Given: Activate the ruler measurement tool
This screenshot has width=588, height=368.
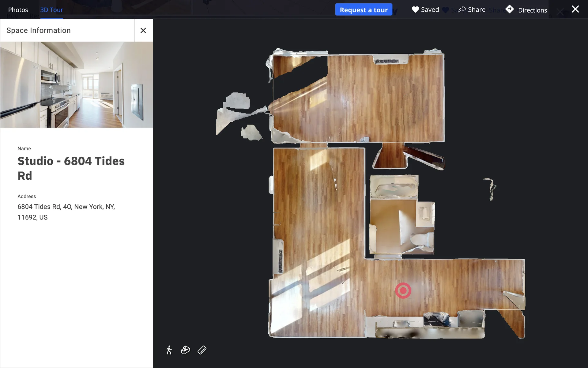Looking at the screenshot, I should coord(202,350).
